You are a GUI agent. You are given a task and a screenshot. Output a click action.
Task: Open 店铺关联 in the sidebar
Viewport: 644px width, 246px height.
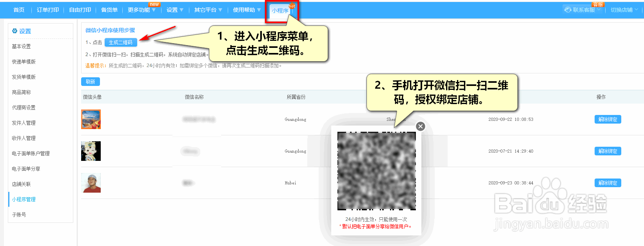21,184
